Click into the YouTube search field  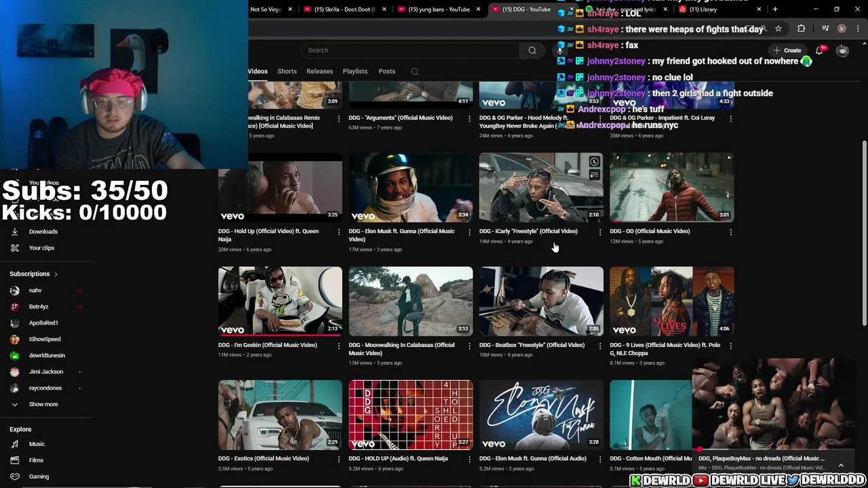click(412, 50)
